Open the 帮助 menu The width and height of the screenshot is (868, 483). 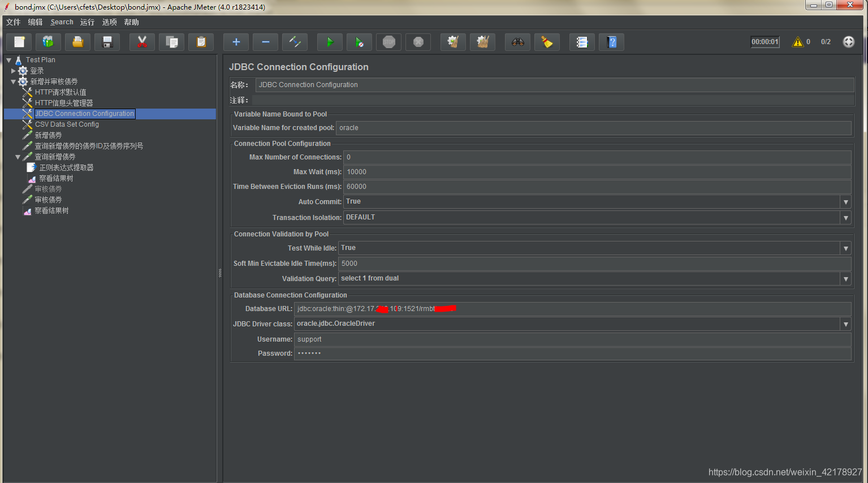click(x=132, y=22)
